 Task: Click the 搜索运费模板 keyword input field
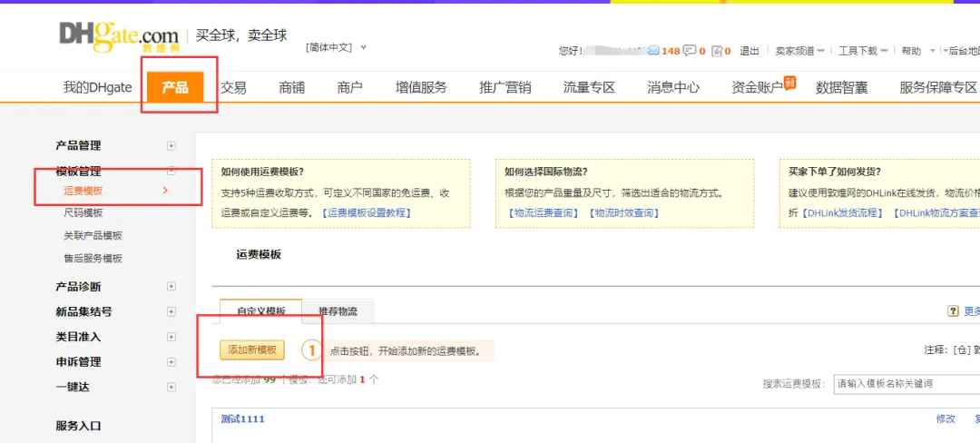coord(906,384)
